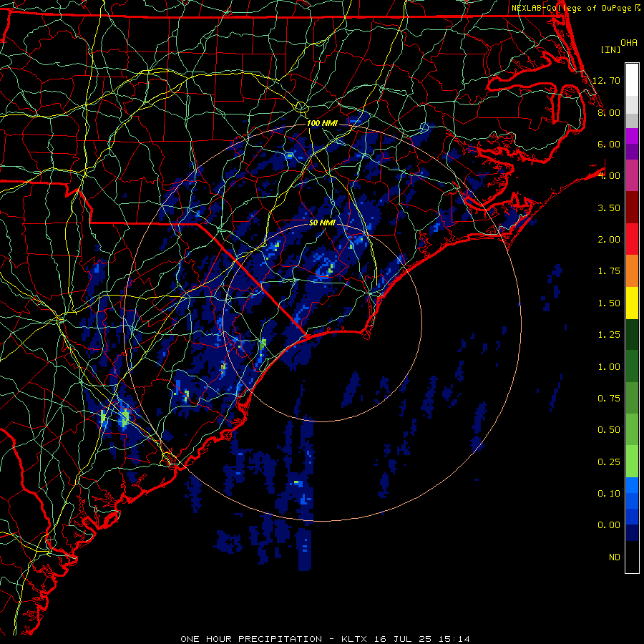The width and height of the screenshot is (644, 644).
Task: Select the 6.00 legend value
Action: (x=609, y=144)
